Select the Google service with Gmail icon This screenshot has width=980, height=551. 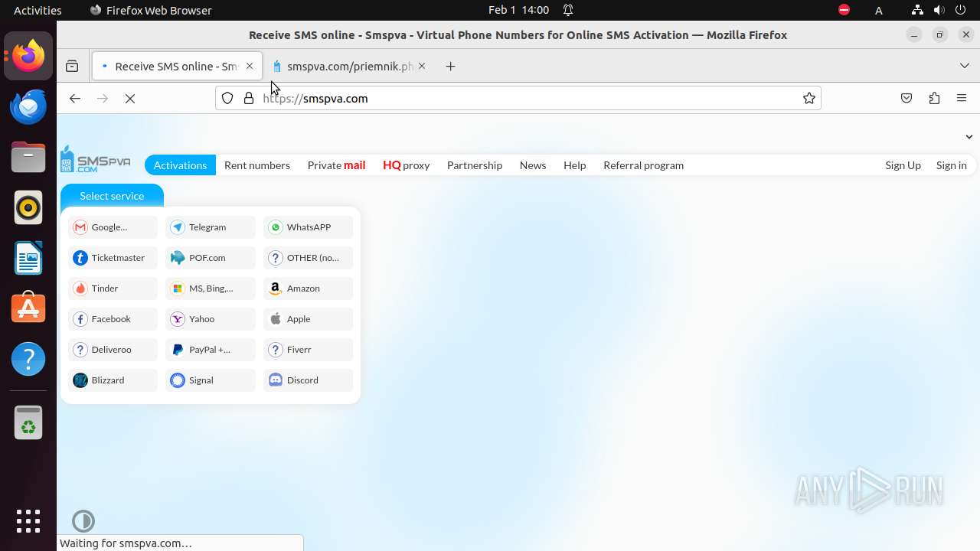[113, 227]
